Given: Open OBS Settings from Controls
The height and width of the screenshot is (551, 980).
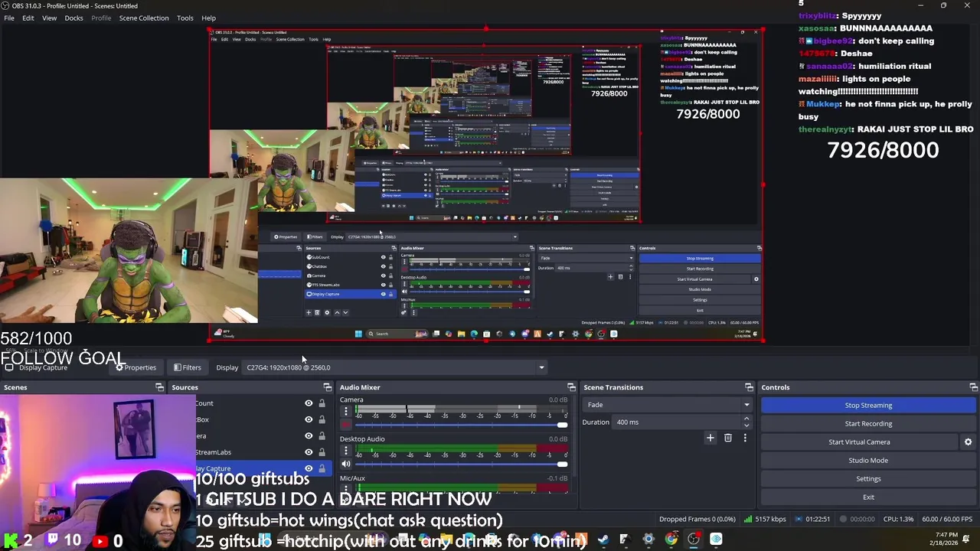Looking at the screenshot, I should (x=868, y=478).
